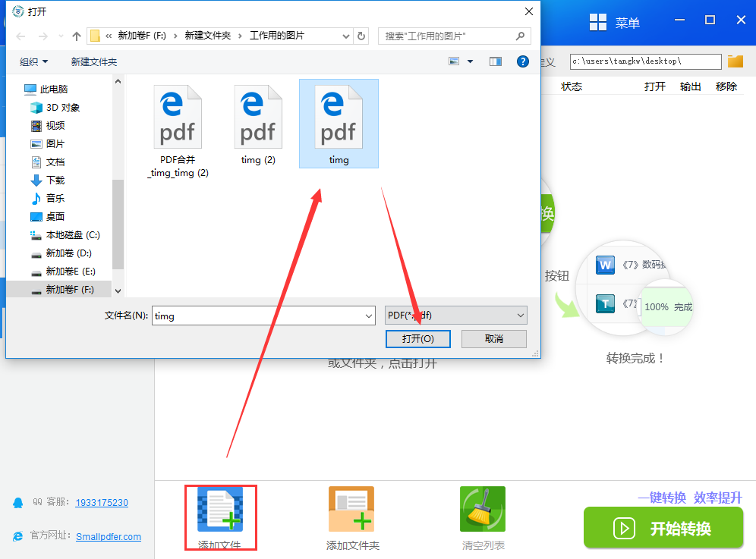Click the Add File icon

pyautogui.click(x=220, y=510)
